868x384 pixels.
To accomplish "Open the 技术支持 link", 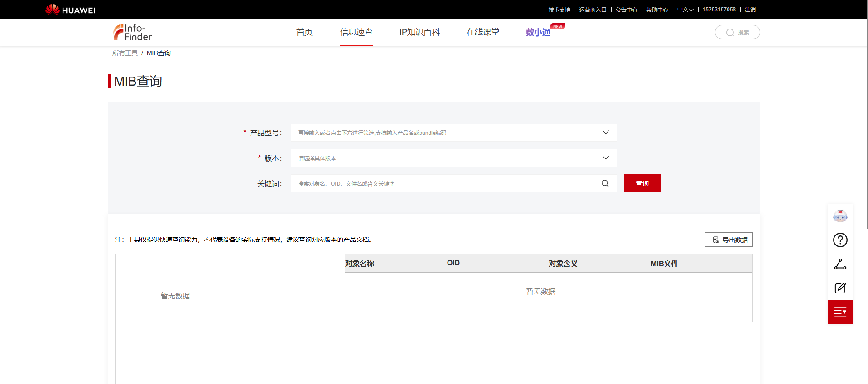I will [559, 10].
